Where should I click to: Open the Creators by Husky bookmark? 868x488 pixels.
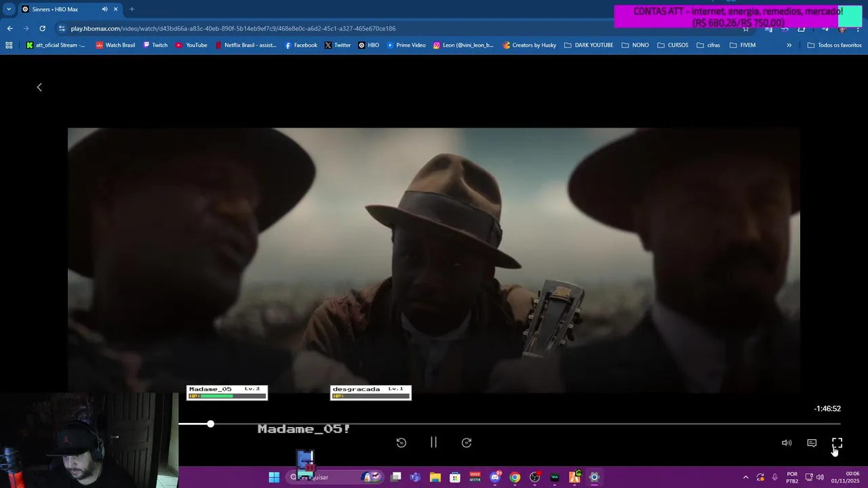pos(530,45)
